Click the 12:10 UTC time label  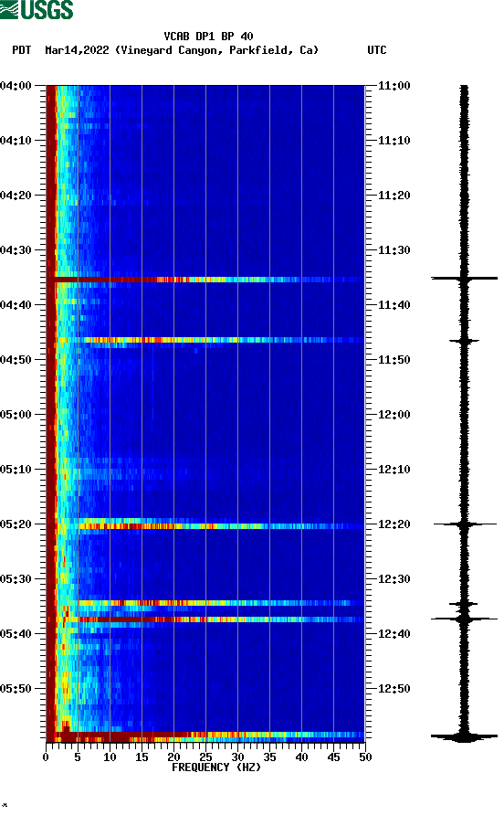pos(394,470)
